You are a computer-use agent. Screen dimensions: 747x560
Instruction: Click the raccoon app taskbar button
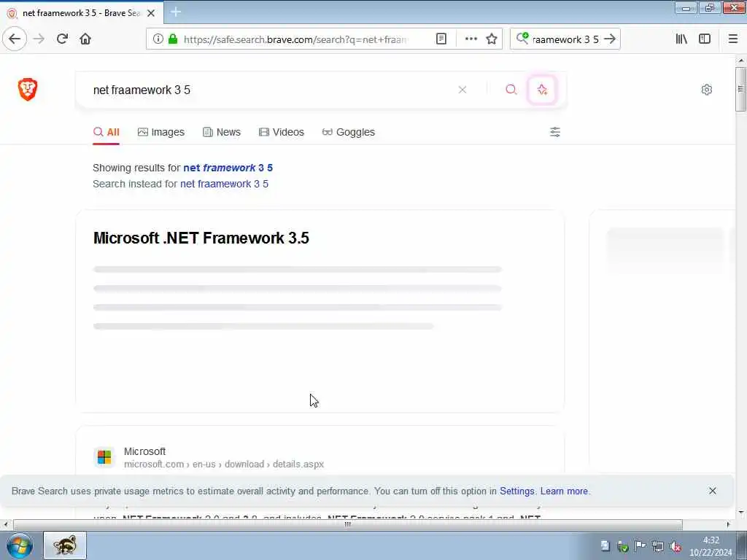[x=65, y=545]
